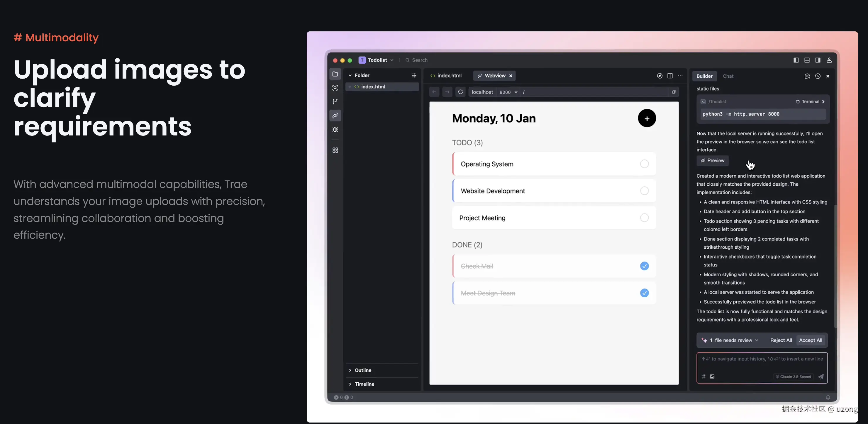Open the chat history clock icon
This screenshot has width=868, height=424.
pyautogui.click(x=818, y=76)
